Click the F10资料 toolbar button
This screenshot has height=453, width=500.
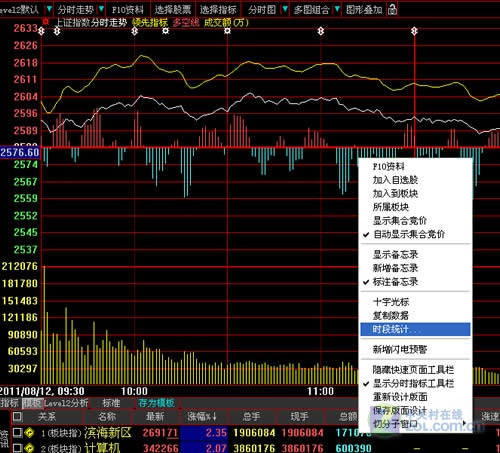pos(128,9)
